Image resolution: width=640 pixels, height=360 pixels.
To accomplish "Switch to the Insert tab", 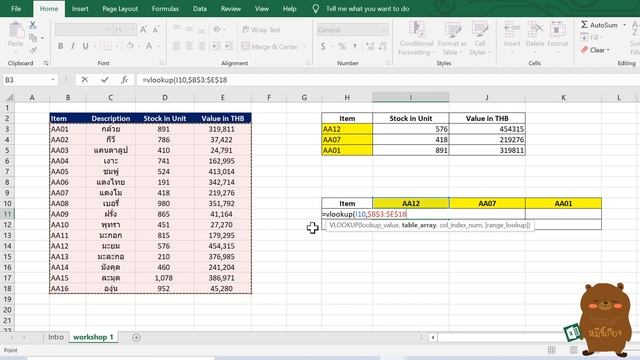I will click(x=80, y=9).
